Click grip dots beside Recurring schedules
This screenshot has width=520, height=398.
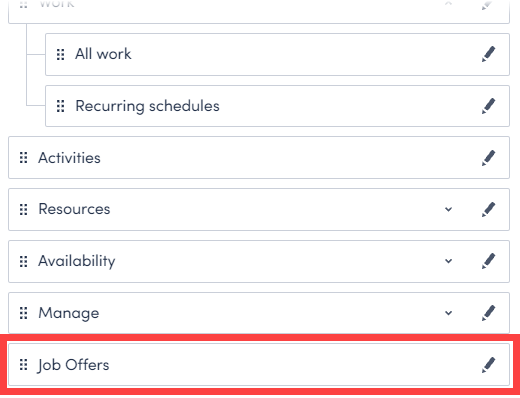click(x=60, y=106)
